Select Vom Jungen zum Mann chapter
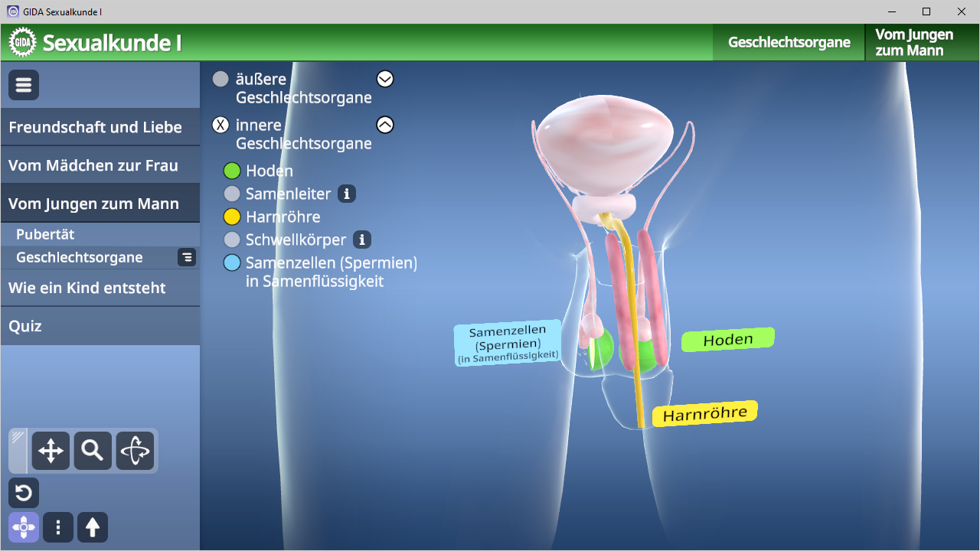This screenshot has width=980, height=551. click(x=100, y=204)
